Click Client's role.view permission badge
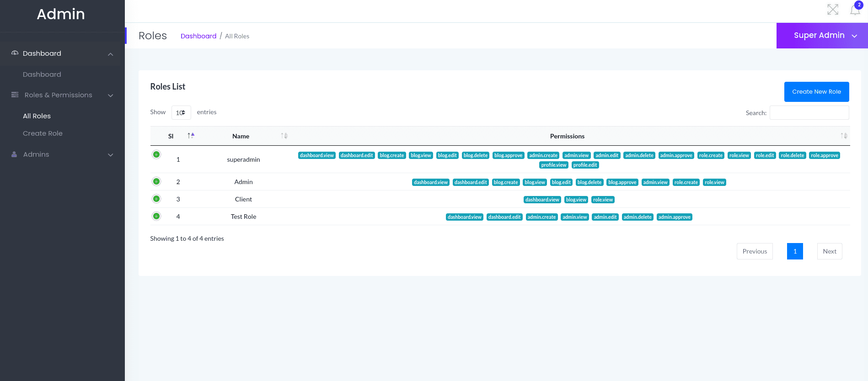This screenshot has height=381, width=868. tap(603, 200)
